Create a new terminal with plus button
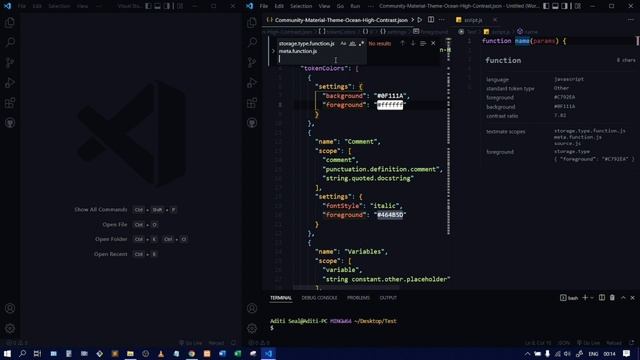Image resolution: width=640 pixels, height=360 pixels. [x=585, y=298]
